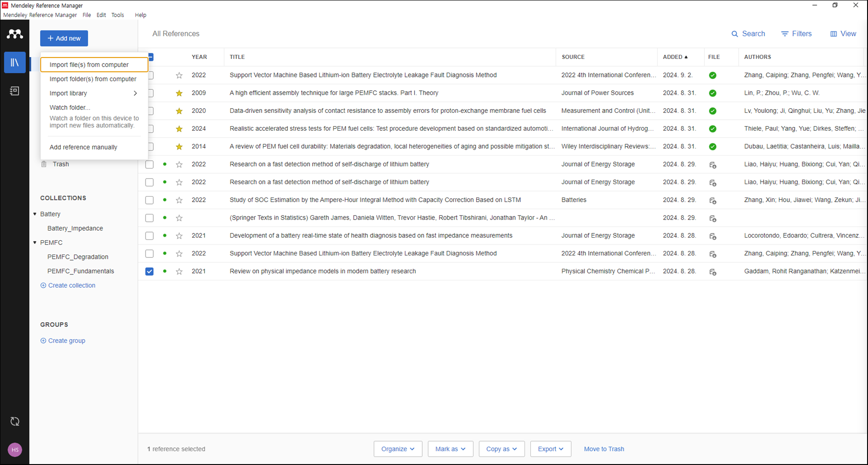Add file to Gaddam impedance models reference

tap(713, 272)
